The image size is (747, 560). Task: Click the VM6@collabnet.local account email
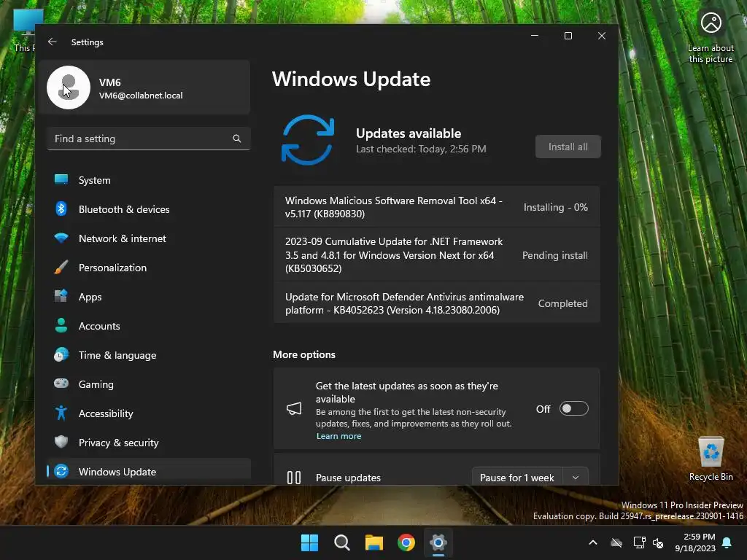click(141, 96)
